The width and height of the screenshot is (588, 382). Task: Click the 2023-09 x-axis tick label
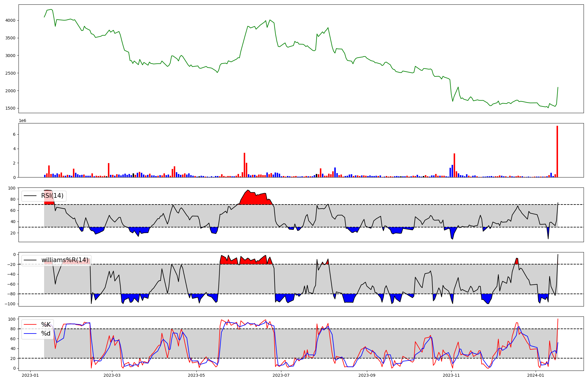coord(367,375)
